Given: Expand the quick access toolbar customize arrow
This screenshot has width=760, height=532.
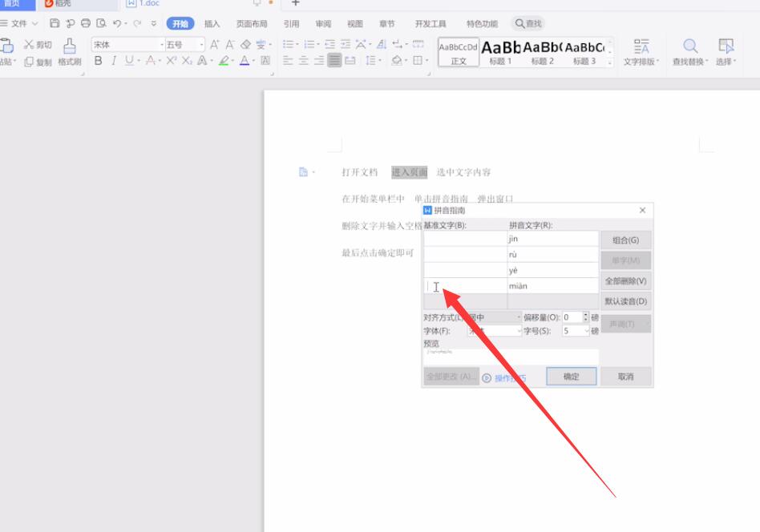Looking at the screenshot, I should click(154, 23).
